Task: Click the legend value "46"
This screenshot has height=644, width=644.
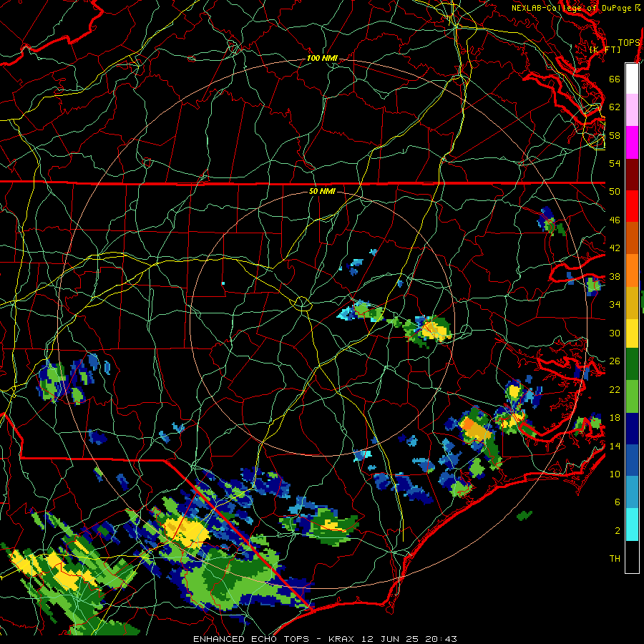Action: click(615, 220)
